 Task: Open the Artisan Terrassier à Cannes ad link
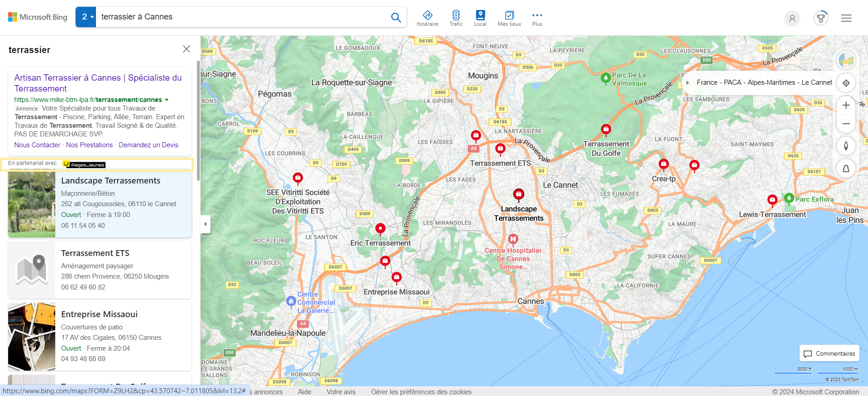pos(98,83)
